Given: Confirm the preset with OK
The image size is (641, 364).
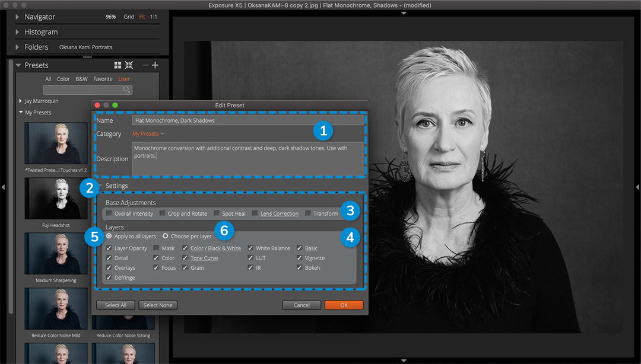Looking at the screenshot, I should (x=344, y=305).
